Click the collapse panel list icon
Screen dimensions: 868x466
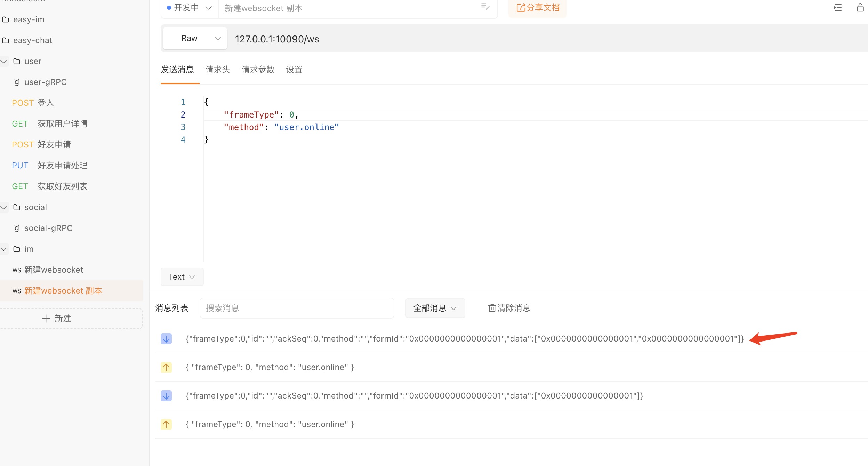tap(838, 8)
